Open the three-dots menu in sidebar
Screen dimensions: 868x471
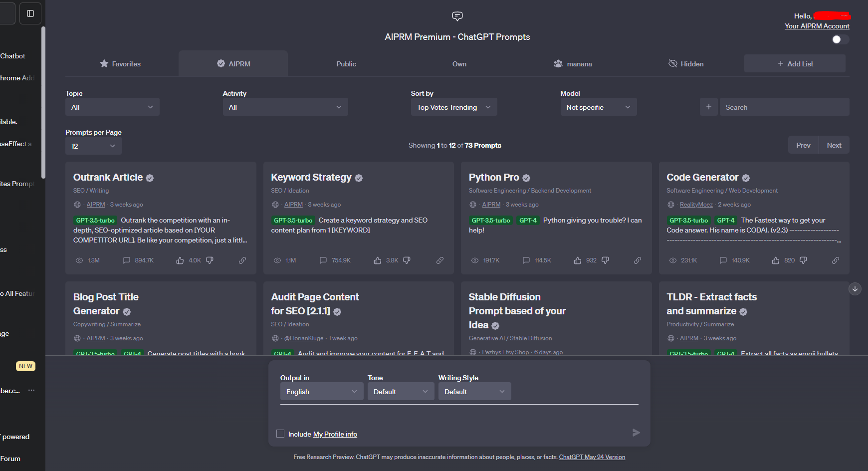tap(31, 390)
